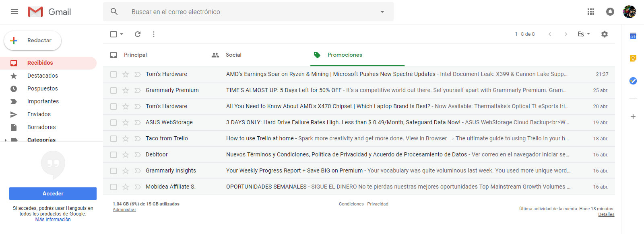644x234 pixels.
Task: Open the Privacidad link
Action: (x=378, y=204)
